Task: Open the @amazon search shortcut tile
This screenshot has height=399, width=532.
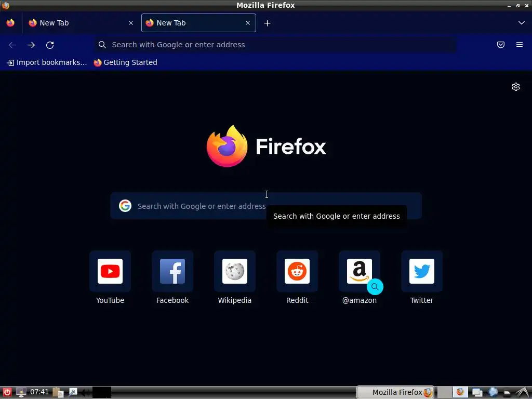Action: [360, 271]
